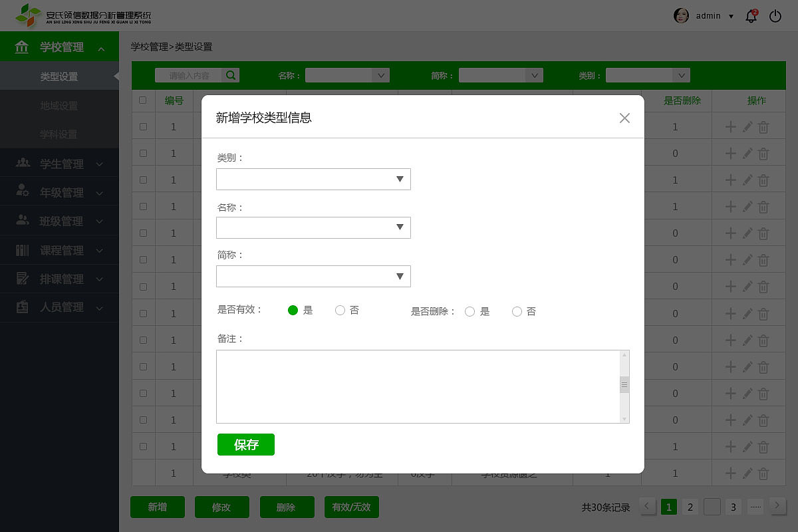Image resolution: width=798 pixels, height=532 pixels.
Task: Click the trash icon in the 学校类 row
Action: coord(763,473)
